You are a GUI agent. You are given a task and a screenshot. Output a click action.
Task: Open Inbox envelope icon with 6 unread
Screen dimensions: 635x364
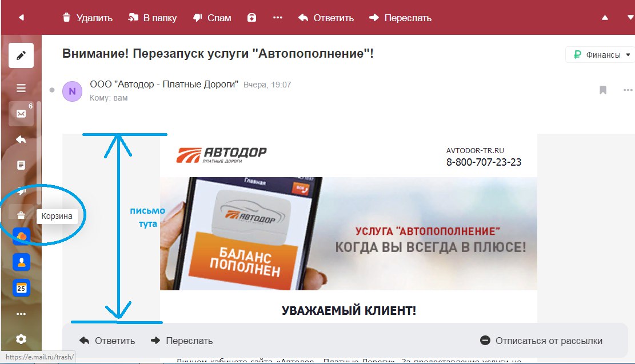pyautogui.click(x=21, y=114)
